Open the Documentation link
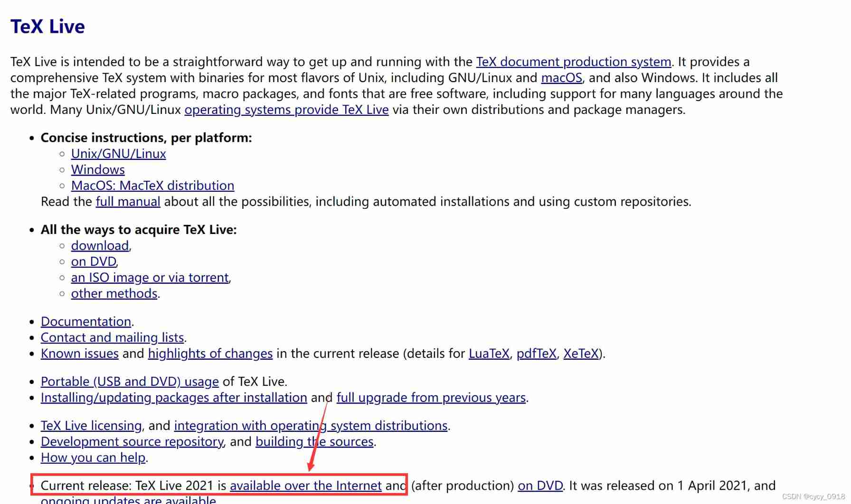 point(86,322)
